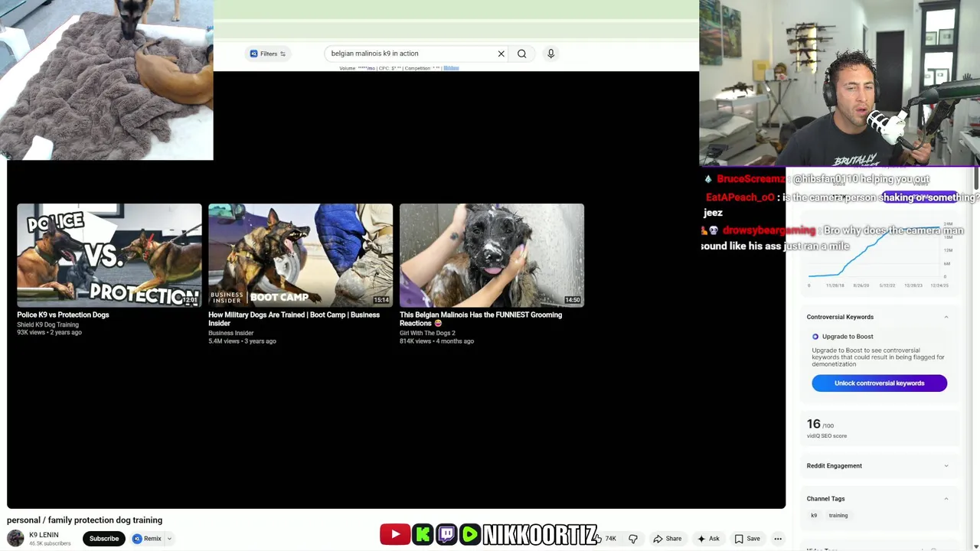Start voice search with microphone icon
The image size is (980, 551).
[x=550, y=54]
